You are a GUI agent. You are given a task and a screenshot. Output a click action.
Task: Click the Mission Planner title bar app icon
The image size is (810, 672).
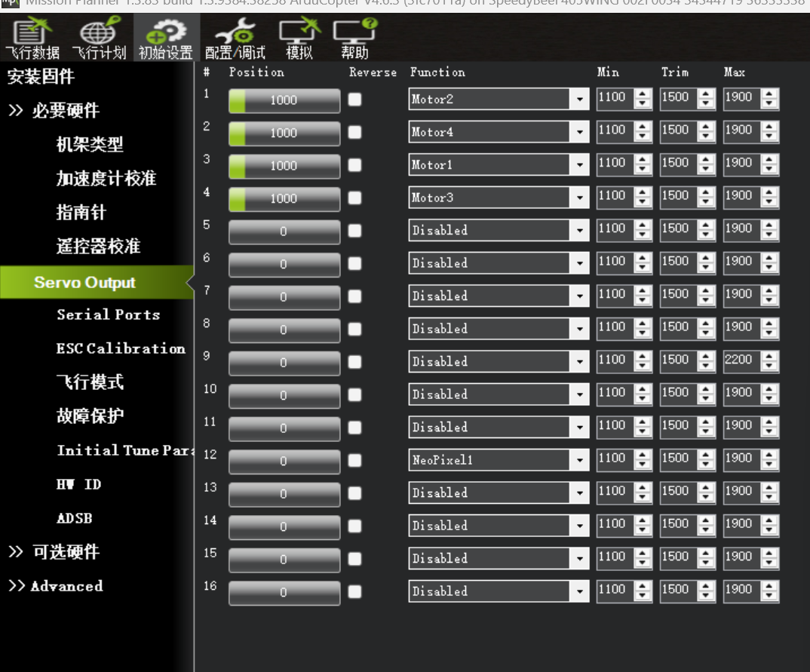click(9, 3)
